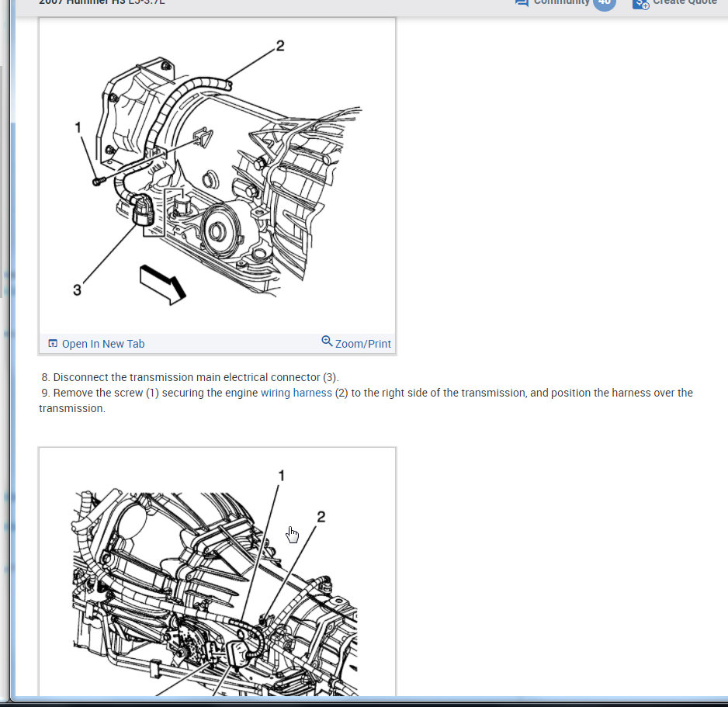Open the Community link text
This screenshot has width=728, height=707.
tap(561, 2)
